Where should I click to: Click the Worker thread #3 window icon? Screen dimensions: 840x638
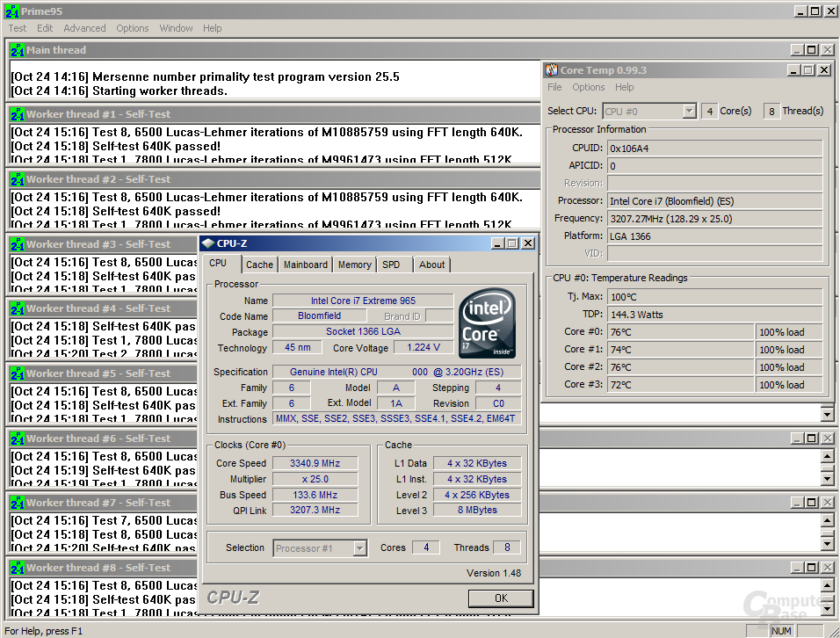point(18,244)
